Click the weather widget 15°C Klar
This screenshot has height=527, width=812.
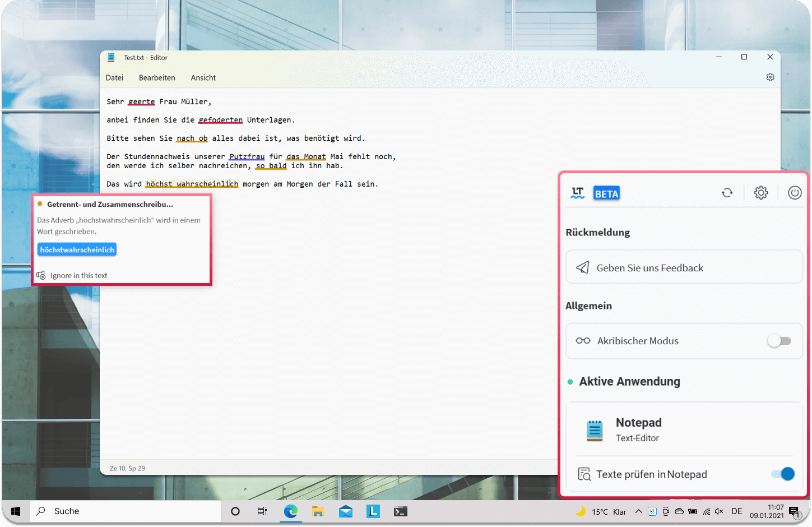coord(601,511)
